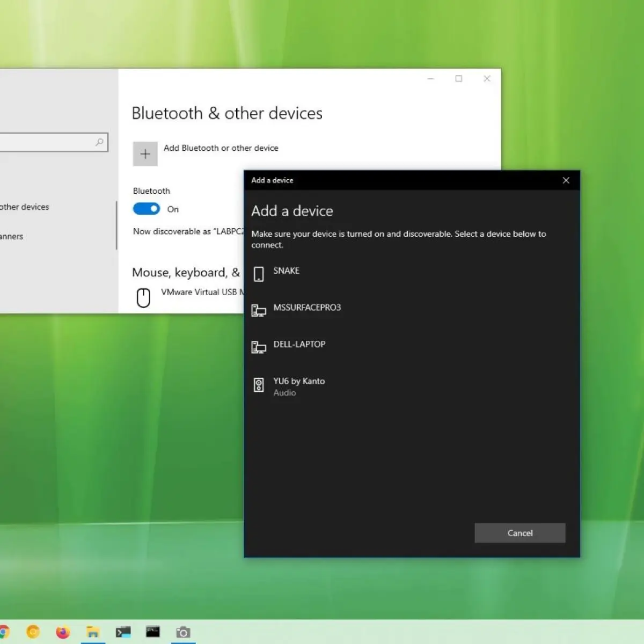Open the Bluetooth & other devices sidebar item
Viewport: 644px width, 644px height.
(x=24, y=207)
